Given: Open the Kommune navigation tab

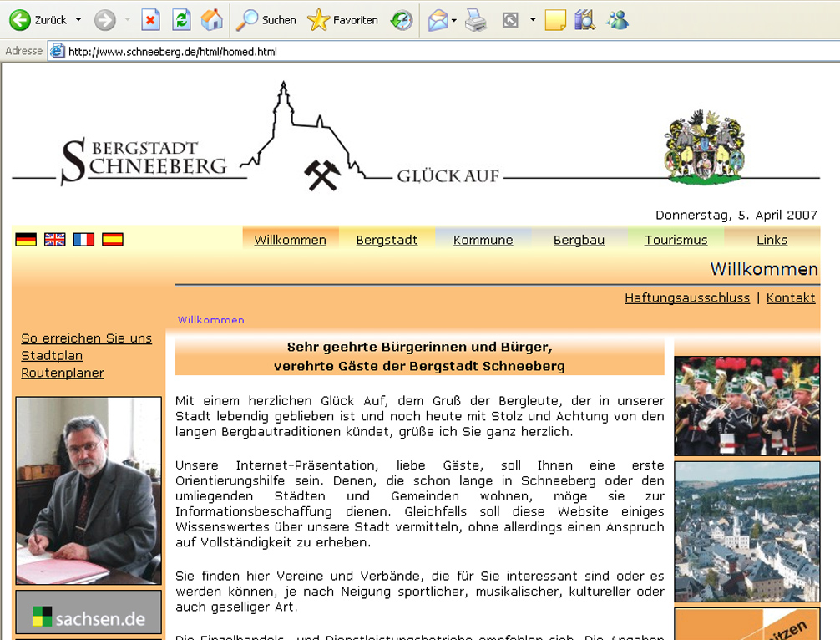Looking at the screenshot, I should point(483,241).
